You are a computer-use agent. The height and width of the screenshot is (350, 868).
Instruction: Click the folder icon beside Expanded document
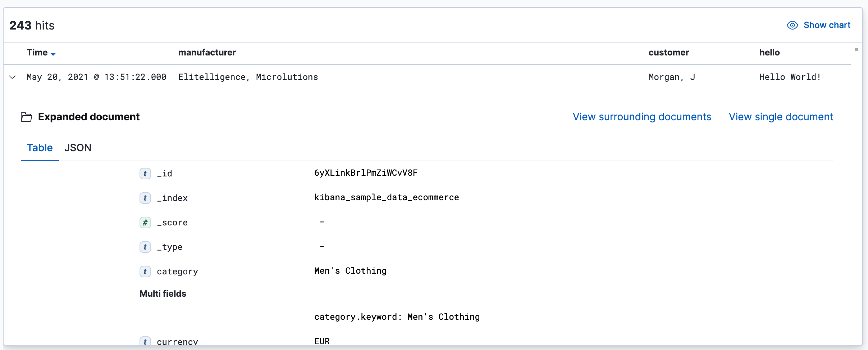click(26, 117)
